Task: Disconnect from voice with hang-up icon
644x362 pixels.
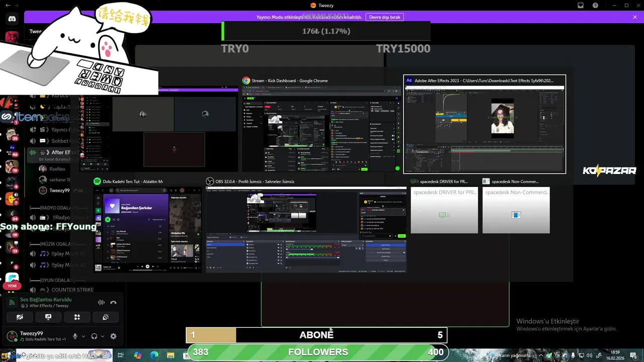Action: (x=113, y=302)
